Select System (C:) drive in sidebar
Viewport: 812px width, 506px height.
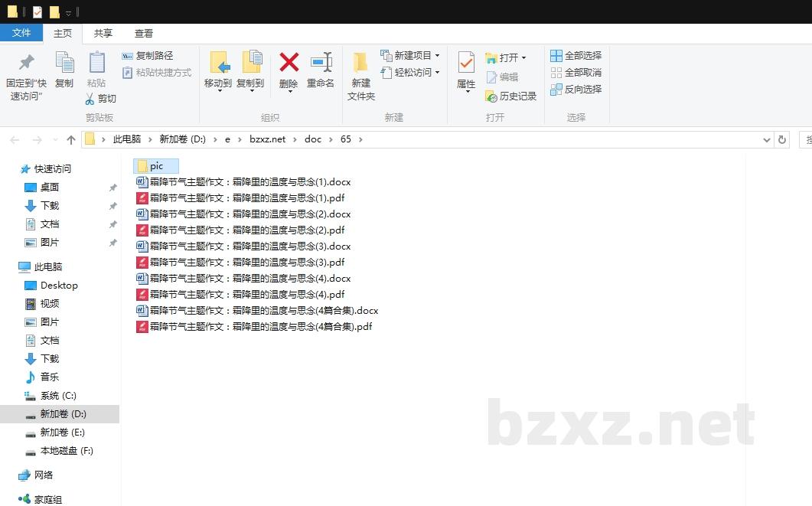[x=58, y=396]
